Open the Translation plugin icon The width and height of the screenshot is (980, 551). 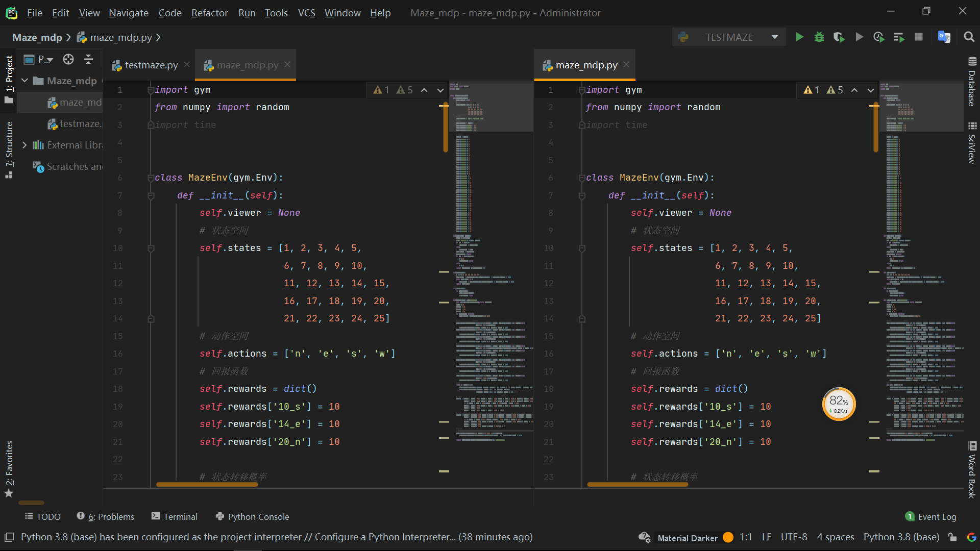click(944, 37)
